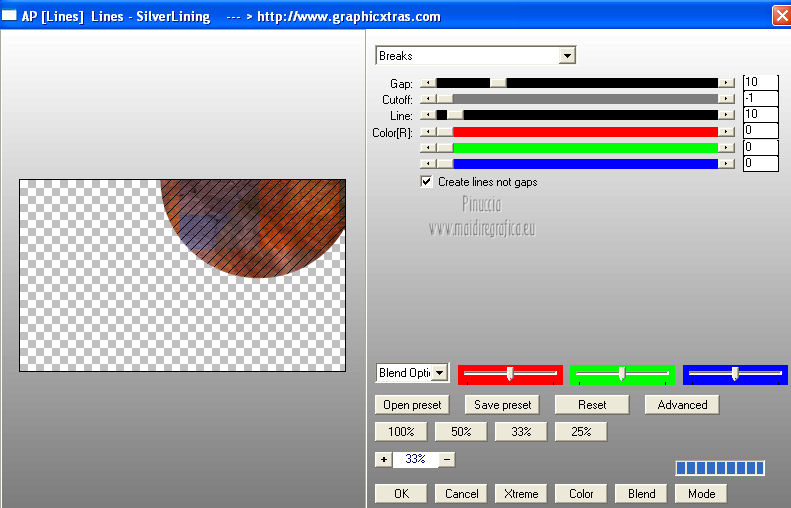Image resolution: width=791 pixels, height=508 pixels.
Task: Click the Gap slider left arrow
Action: click(x=428, y=83)
